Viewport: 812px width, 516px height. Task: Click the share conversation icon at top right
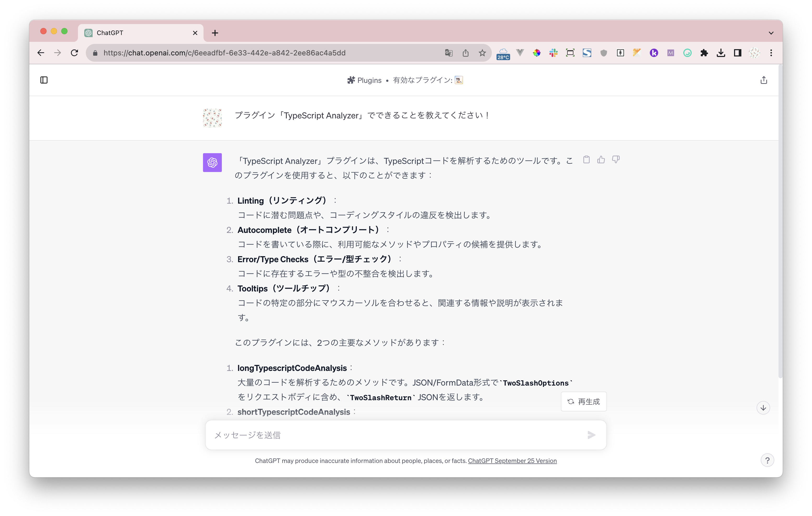763,80
